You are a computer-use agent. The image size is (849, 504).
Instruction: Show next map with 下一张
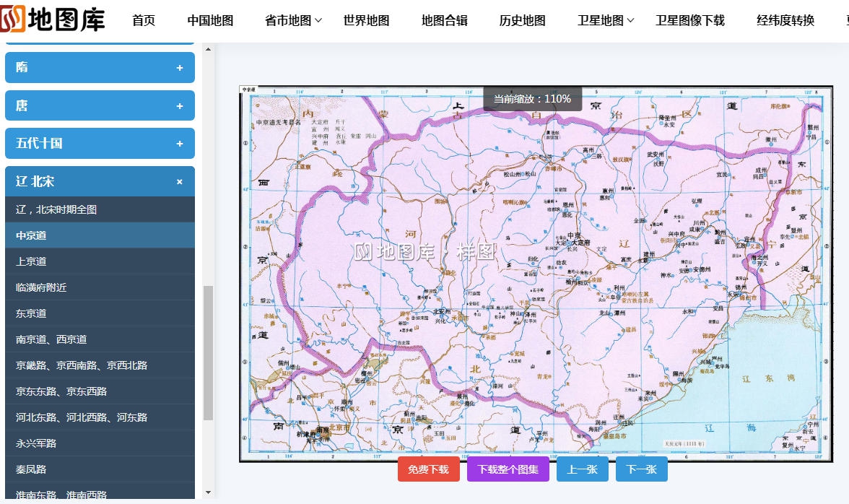click(641, 469)
